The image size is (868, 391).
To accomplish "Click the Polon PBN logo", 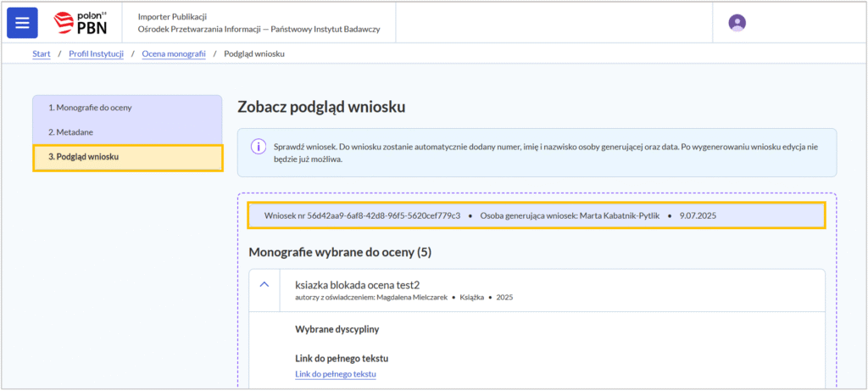I will (81, 23).
